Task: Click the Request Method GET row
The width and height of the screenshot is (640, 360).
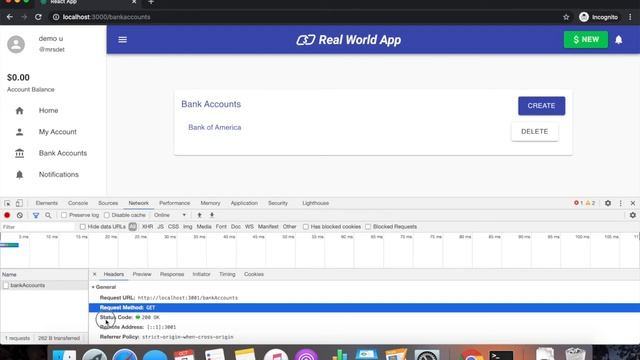Action: 364,308
